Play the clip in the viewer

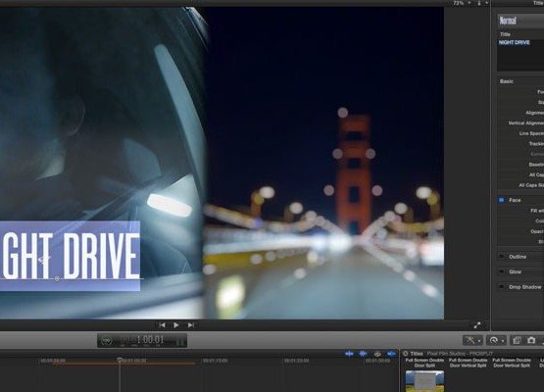[176, 325]
